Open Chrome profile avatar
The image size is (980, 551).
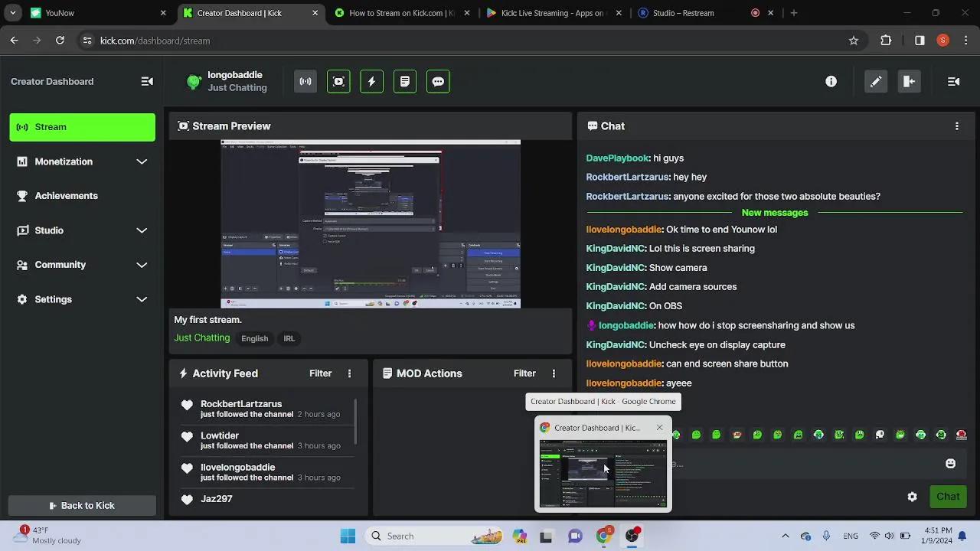[943, 41]
